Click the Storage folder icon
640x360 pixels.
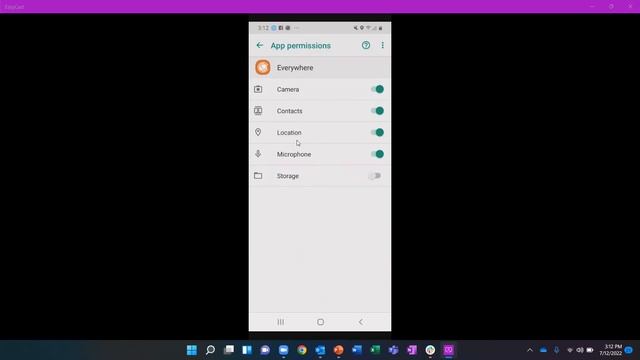click(x=258, y=176)
